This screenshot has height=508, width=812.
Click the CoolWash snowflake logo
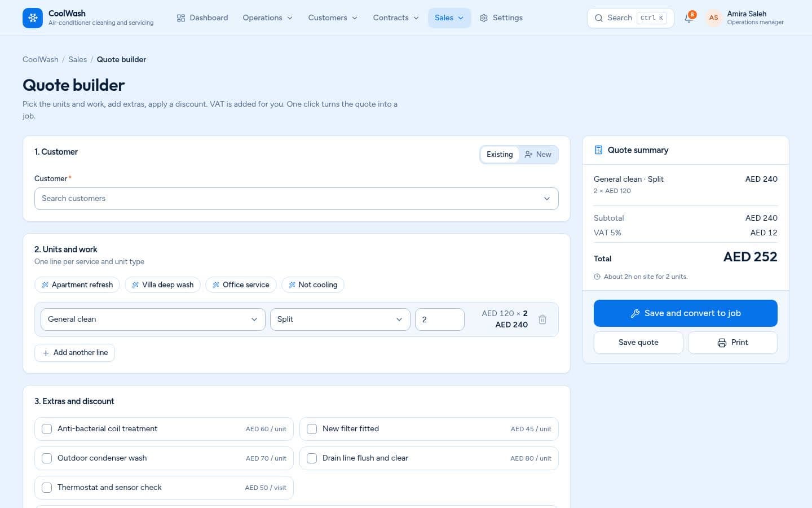[33, 18]
